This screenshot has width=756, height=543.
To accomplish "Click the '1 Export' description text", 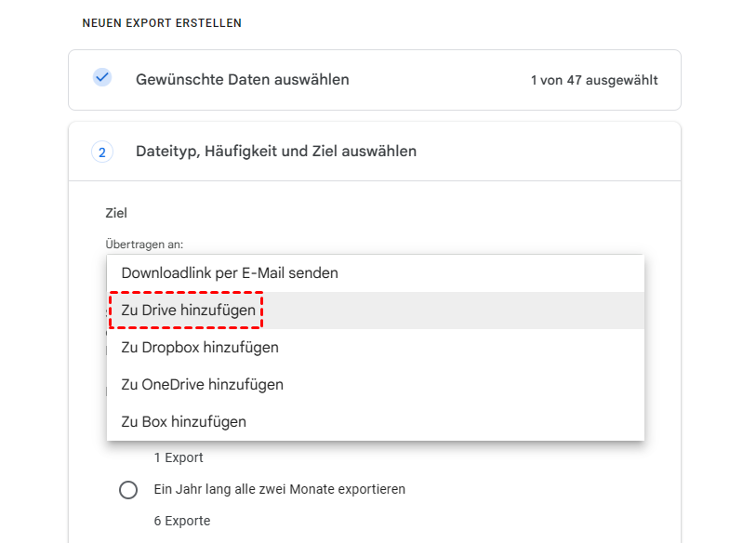I will [179, 457].
